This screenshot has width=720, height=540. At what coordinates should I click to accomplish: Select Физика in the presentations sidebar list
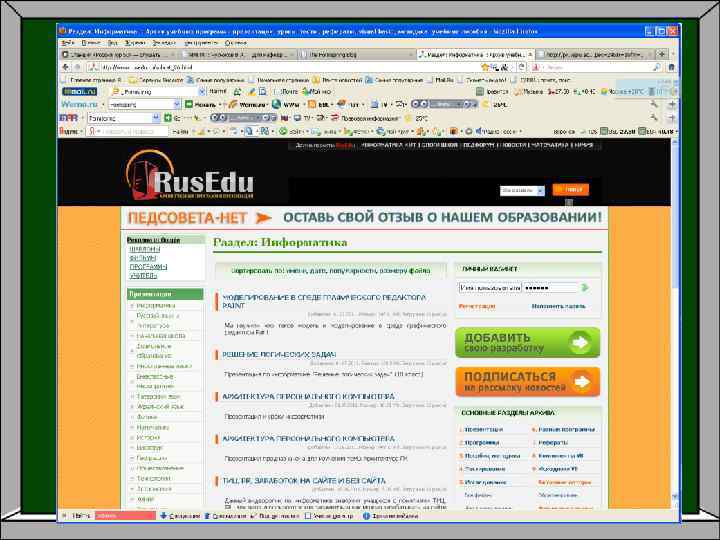click(x=147, y=417)
